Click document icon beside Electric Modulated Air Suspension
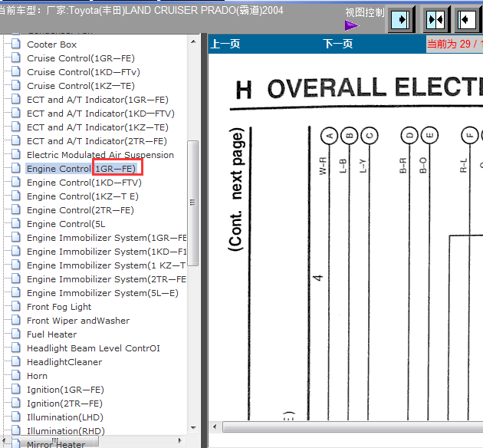This screenshot has width=483, height=448. (15, 154)
